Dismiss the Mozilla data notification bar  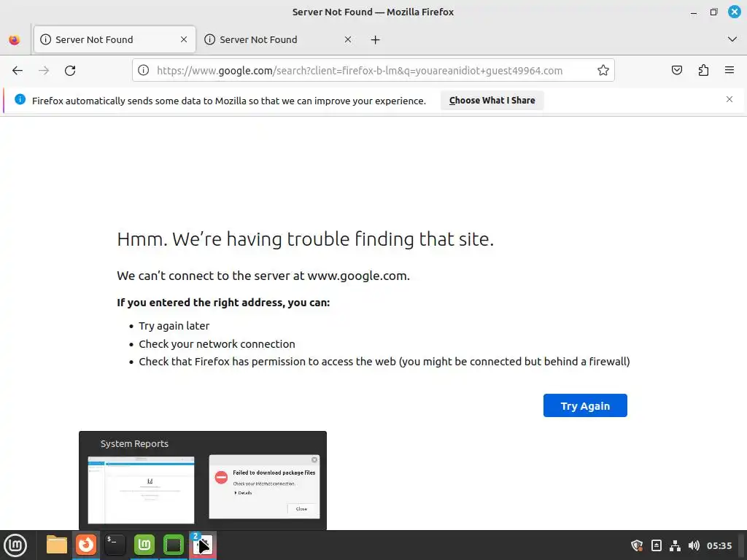pos(729,99)
